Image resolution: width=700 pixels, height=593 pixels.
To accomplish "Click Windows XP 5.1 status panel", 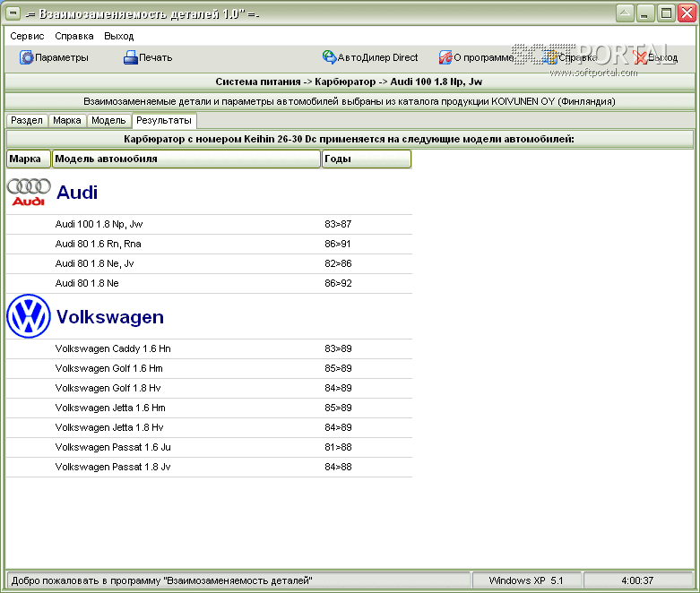I will coord(526,581).
